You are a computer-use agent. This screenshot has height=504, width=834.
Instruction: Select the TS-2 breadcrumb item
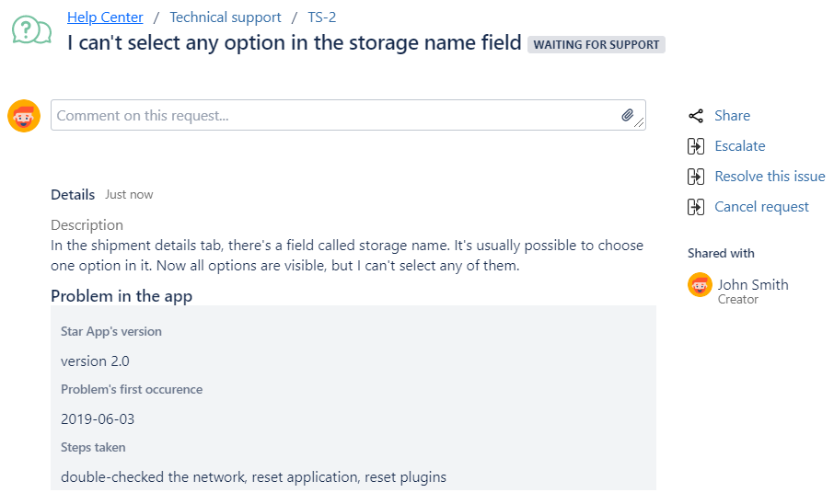[322, 17]
